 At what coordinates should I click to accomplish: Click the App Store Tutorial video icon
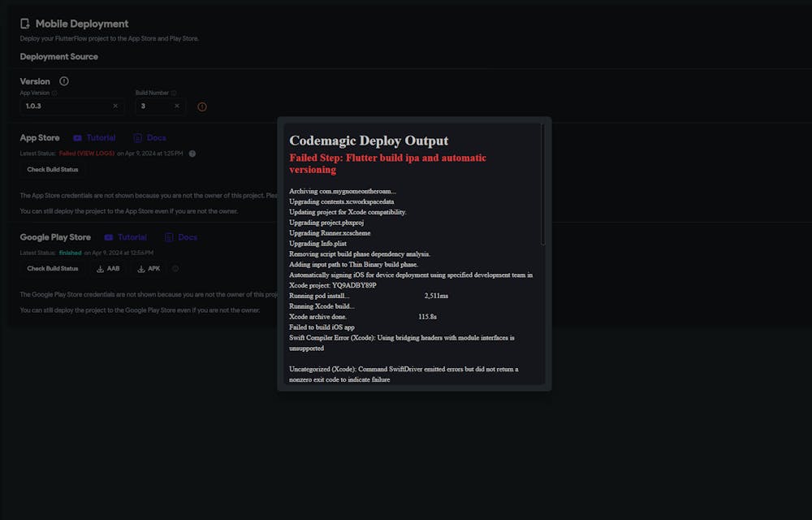(78, 138)
